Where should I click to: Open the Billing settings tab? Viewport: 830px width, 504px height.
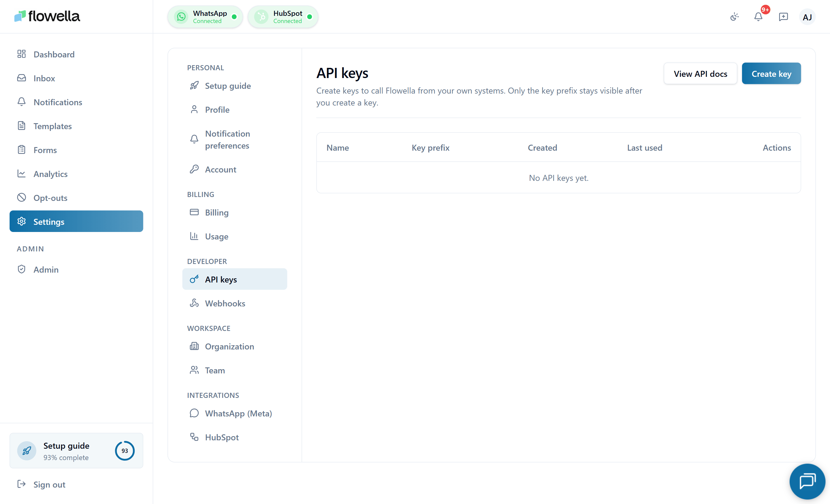[x=235, y=212]
